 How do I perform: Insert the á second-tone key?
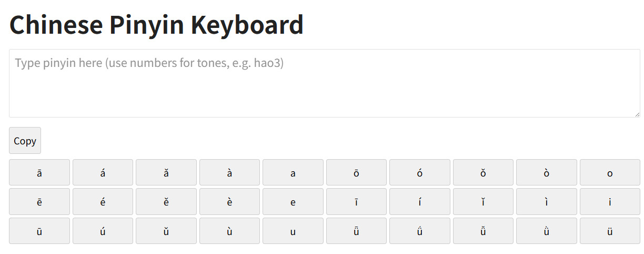(103, 172)
